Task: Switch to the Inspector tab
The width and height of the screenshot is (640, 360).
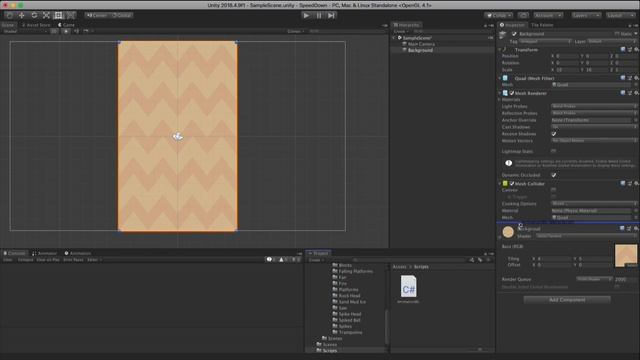Action: (x=512, y=25)
